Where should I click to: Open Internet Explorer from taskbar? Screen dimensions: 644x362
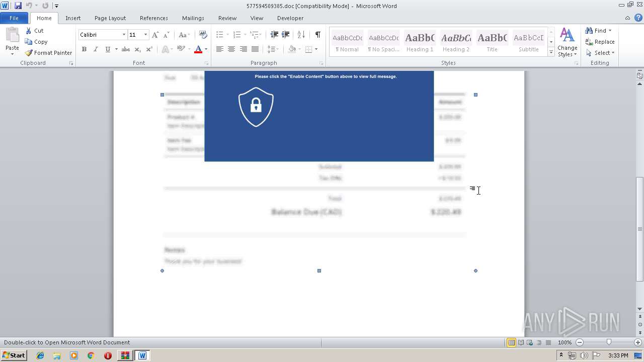[x=40, y=355]
